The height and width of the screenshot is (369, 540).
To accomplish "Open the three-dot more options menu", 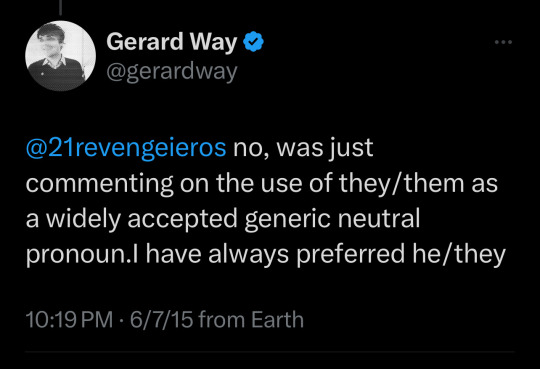I will point(503,42).
